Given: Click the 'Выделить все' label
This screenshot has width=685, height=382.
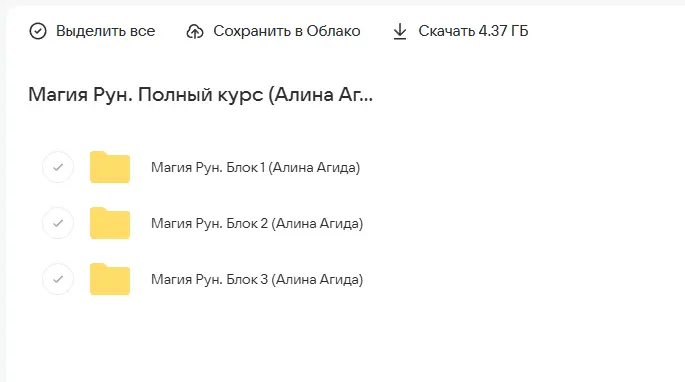Looking at the screenshot, I should [105, 31].
